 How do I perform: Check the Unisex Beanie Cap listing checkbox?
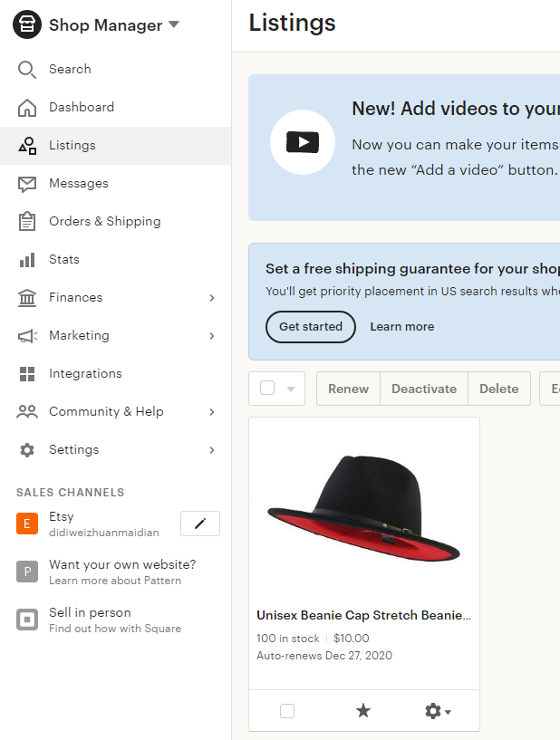[287, 711]
